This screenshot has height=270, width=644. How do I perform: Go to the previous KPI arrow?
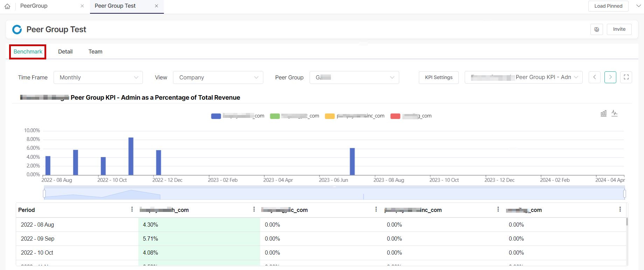[x=595, y=77]
